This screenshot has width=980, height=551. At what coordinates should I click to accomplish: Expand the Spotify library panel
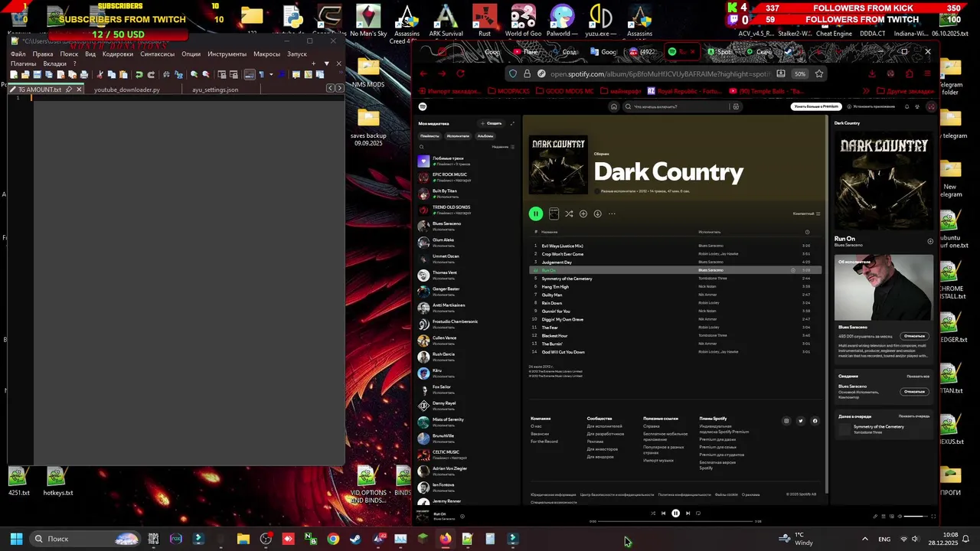[x=512, y=123]
